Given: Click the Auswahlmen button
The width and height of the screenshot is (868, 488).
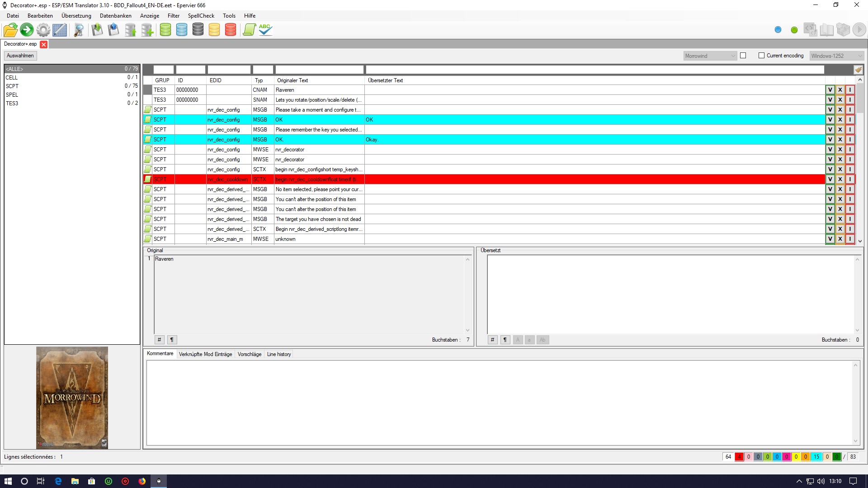Looking at the screenshot, I should click(20, 56).
